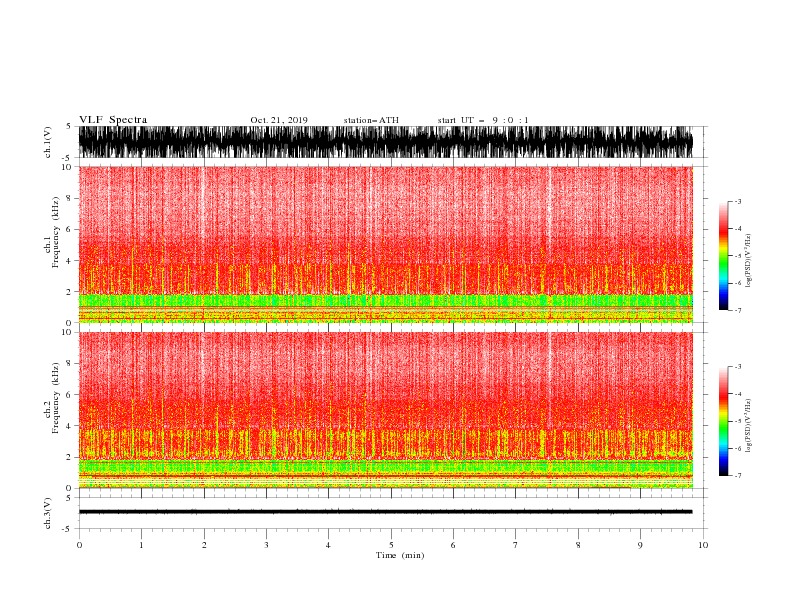Click the '0' tick on time axis

coord(79,545)
